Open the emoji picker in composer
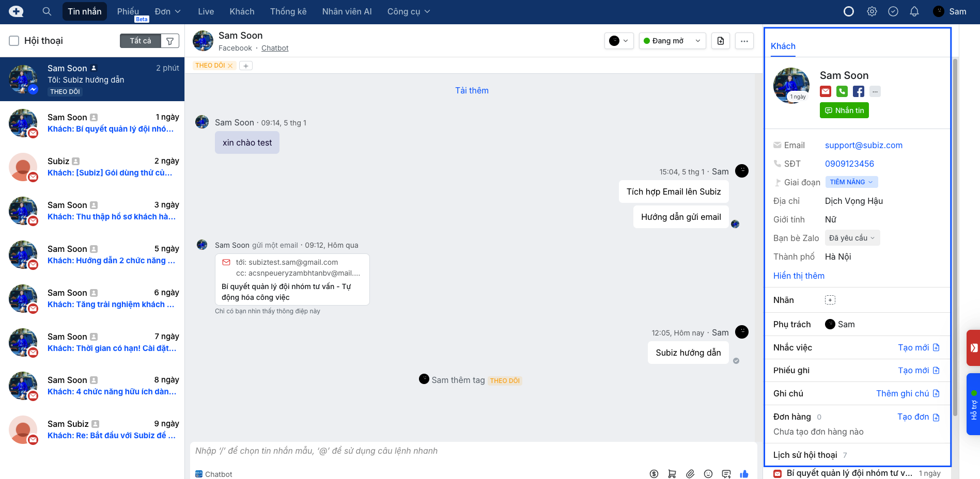The height and width of the screenshot is (479, 980). (708, 474)
